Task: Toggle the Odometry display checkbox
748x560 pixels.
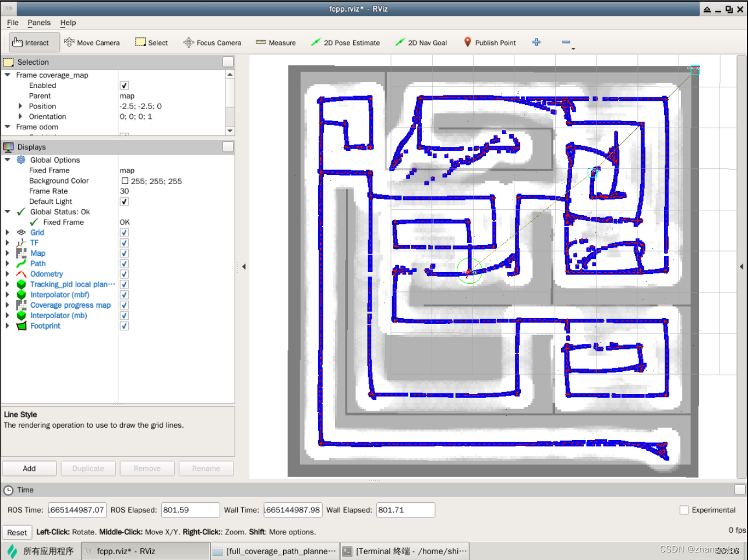Action: pos(124,274)
